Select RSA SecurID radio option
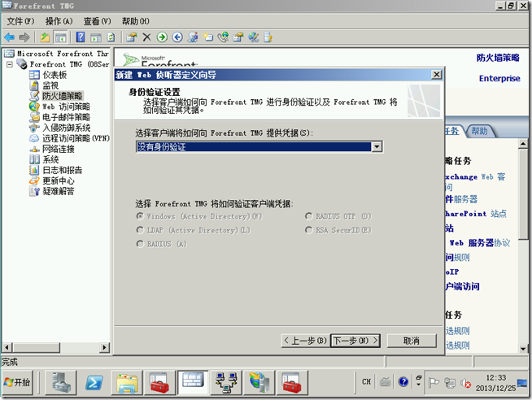Screen dimensions: 532x400 click(x=308, y=230)
